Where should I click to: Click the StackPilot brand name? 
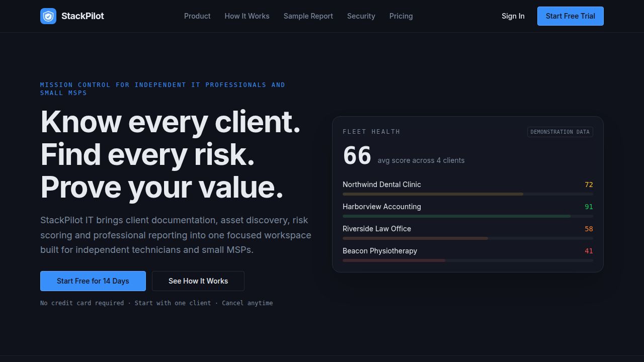(83, 16)
